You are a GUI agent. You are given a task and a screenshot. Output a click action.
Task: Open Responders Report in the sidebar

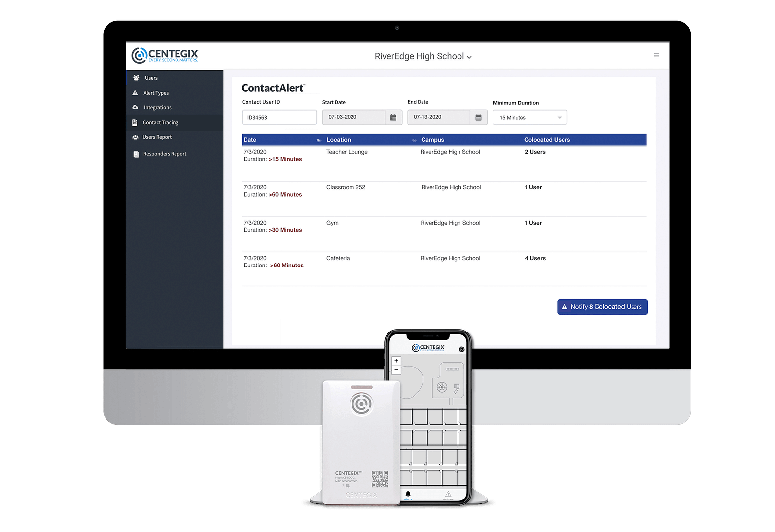175,154
